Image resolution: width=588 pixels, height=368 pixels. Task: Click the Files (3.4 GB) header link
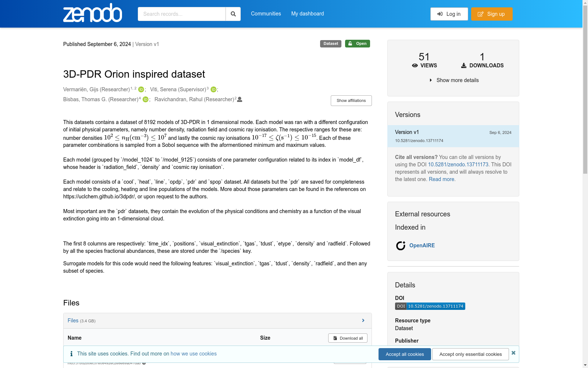pos(73,321)
